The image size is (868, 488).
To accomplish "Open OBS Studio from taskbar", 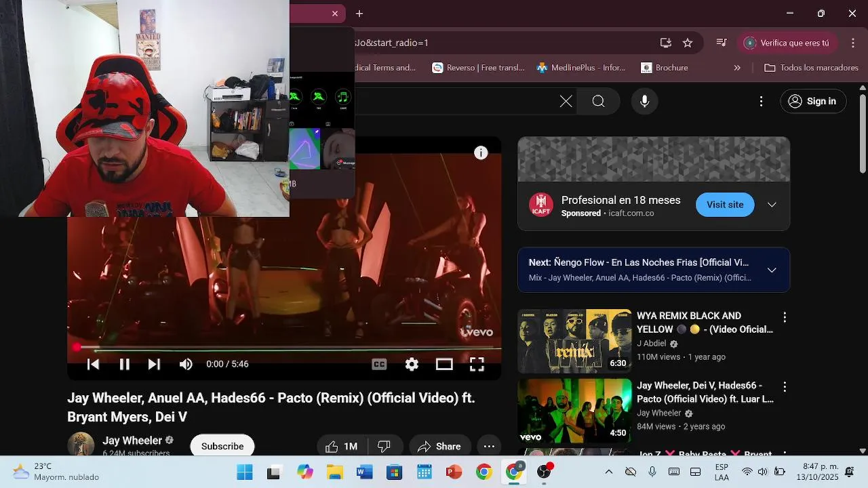I will (x=544, y=472).
